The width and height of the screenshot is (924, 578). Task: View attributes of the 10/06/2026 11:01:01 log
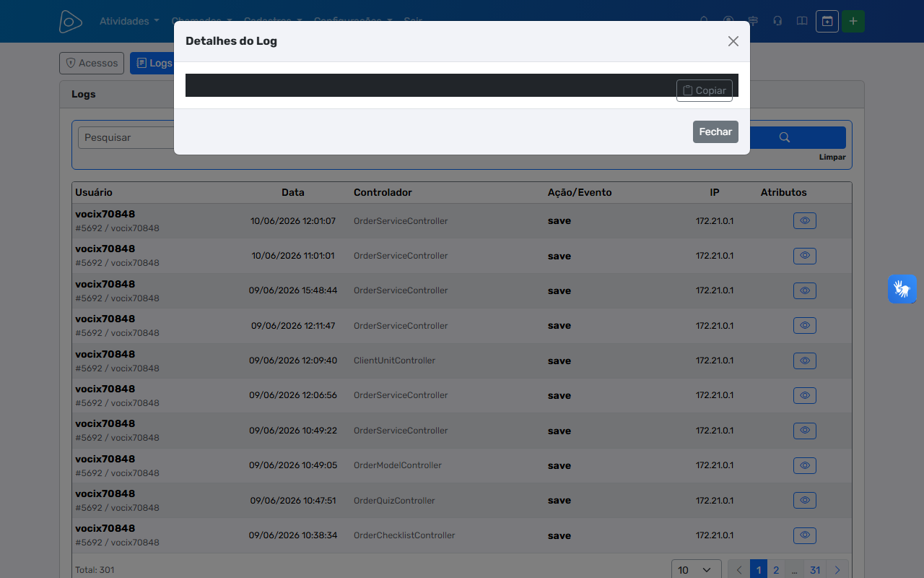tap(805, 256)
